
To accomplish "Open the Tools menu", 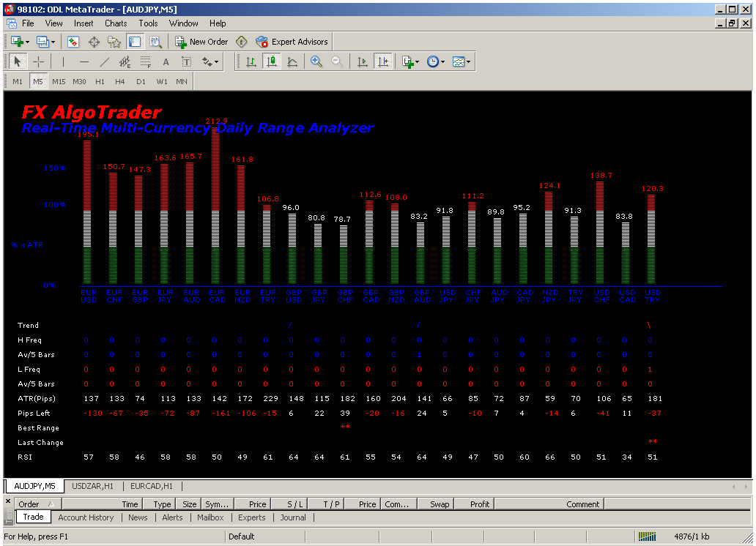I will coord(149,23).
